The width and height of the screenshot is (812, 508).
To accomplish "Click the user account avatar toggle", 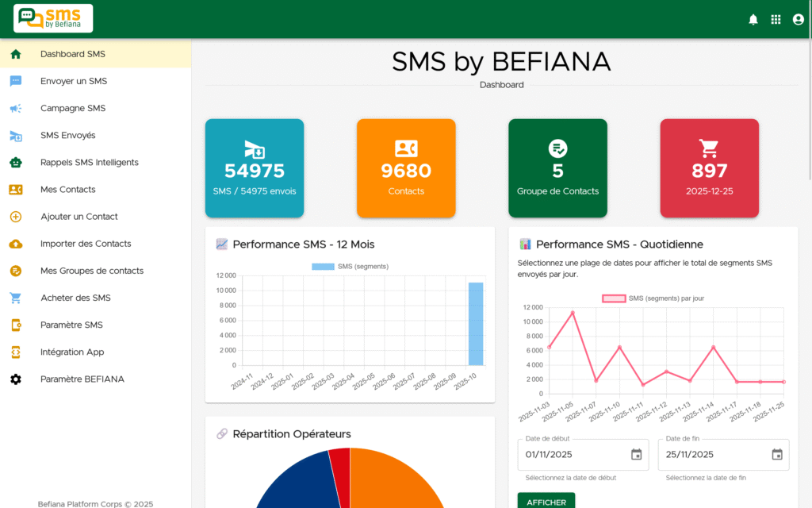I will click(x=798, y=18).
